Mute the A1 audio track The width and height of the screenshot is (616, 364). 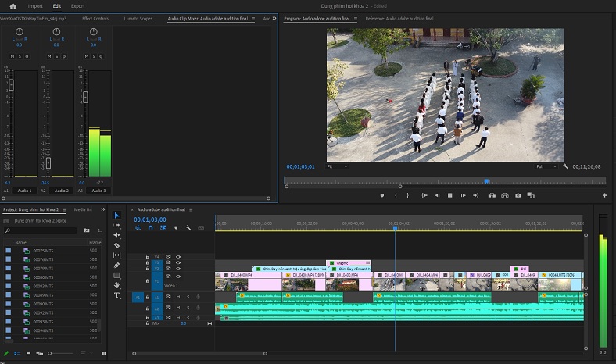coord(178,297)
